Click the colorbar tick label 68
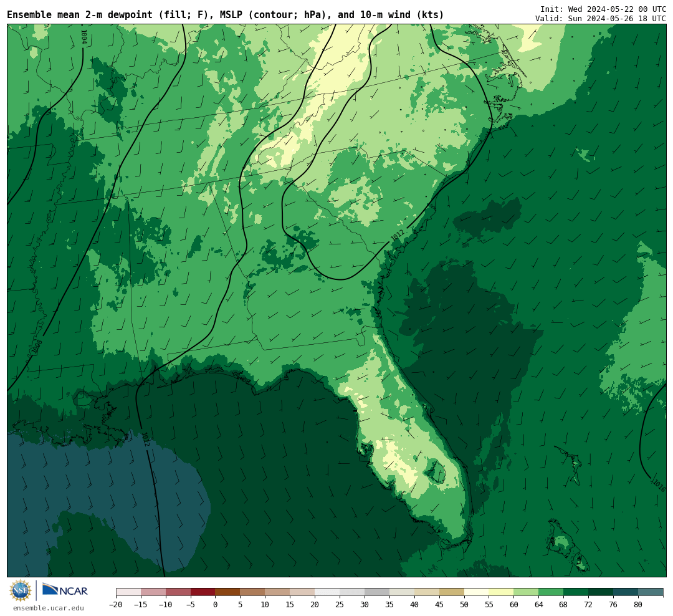The image size is (673, 616). click(563, 604)
